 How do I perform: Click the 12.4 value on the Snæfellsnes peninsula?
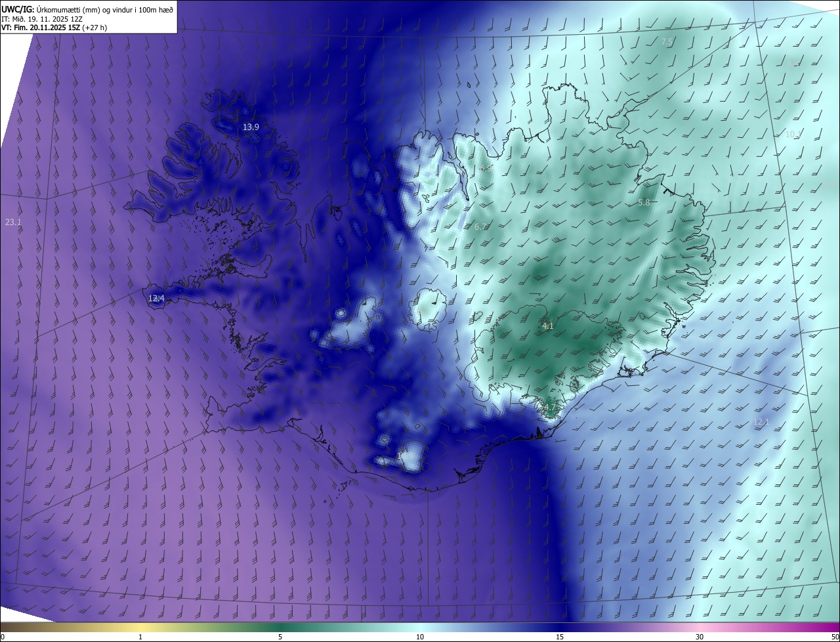(156, 299)
